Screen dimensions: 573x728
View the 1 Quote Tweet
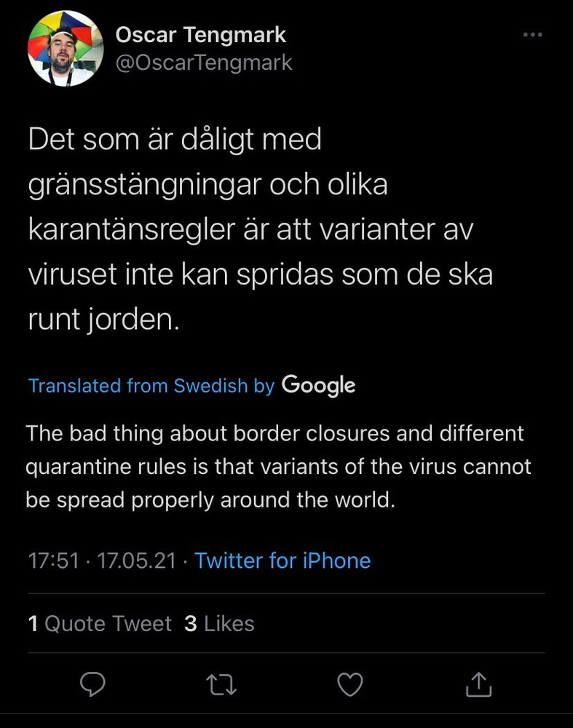[x=100, y=624]
